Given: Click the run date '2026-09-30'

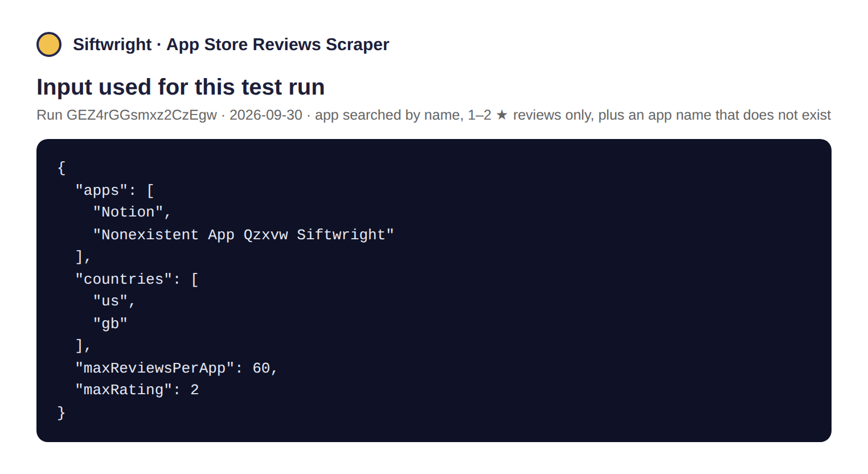Looking at the screenshot, I should [x=266, y=115].
